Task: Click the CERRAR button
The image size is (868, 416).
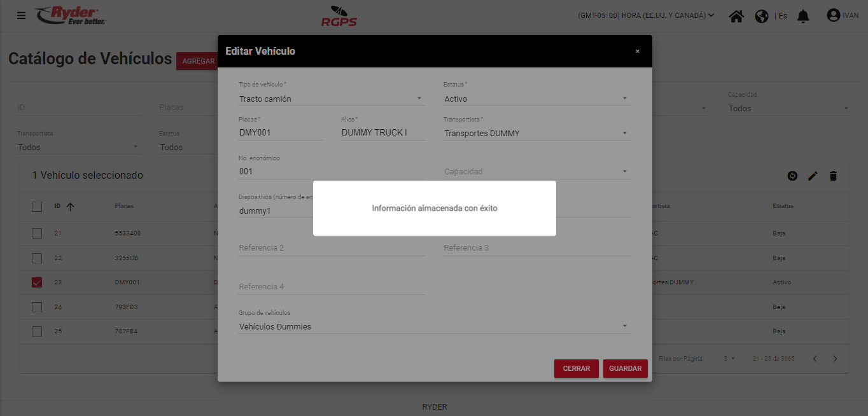Action: 576,368
